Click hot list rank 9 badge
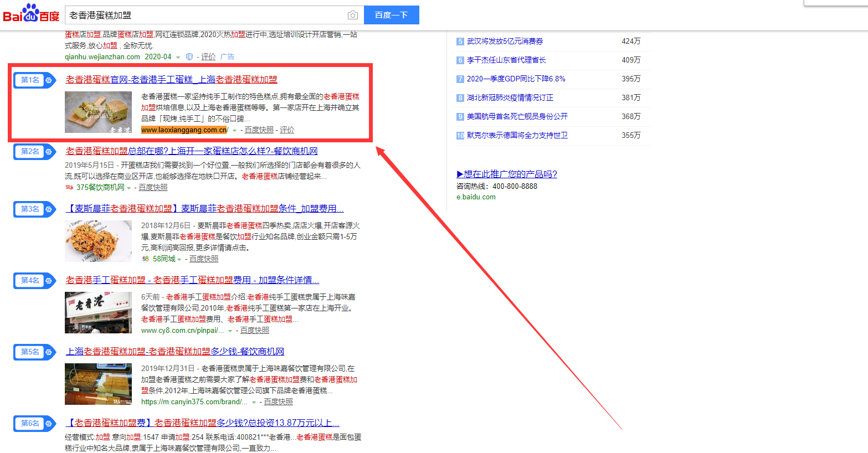Screen dimensions: 868x453 (x=460, y=116)
